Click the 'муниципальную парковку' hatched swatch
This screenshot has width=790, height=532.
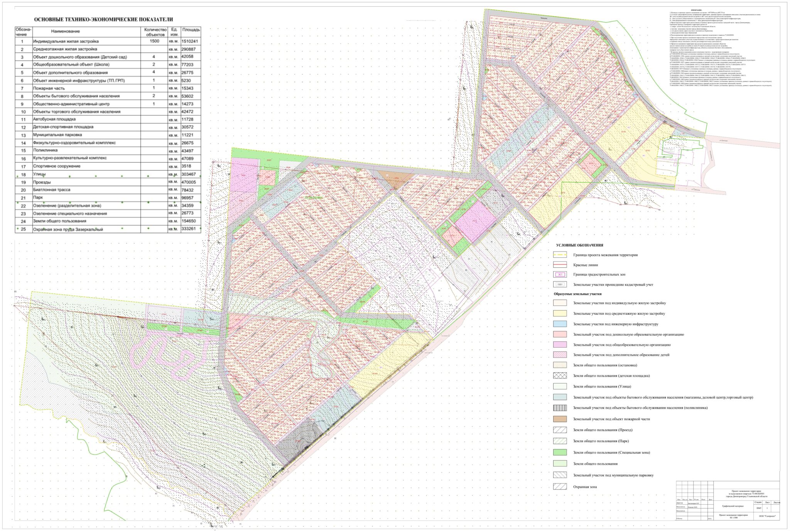[560, 475]
